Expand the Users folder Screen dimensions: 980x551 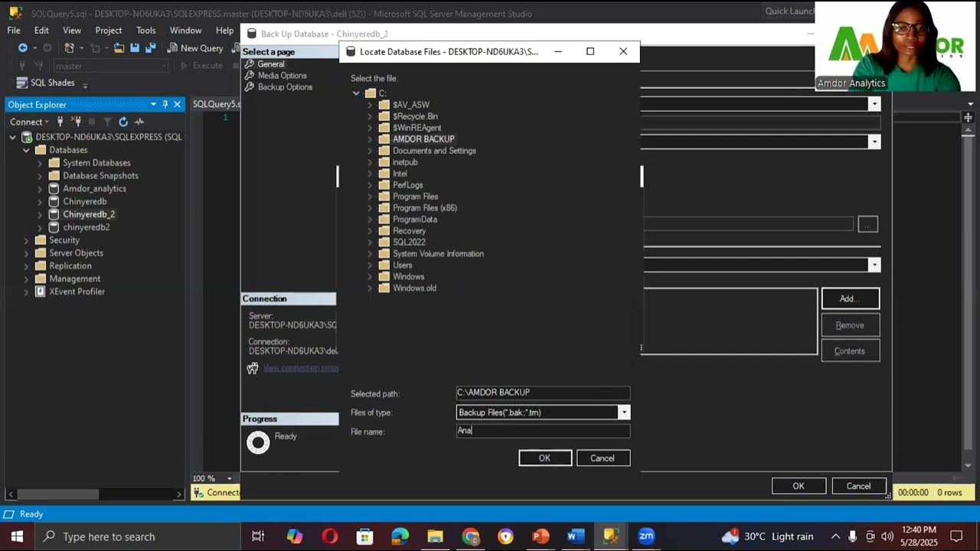370,266
